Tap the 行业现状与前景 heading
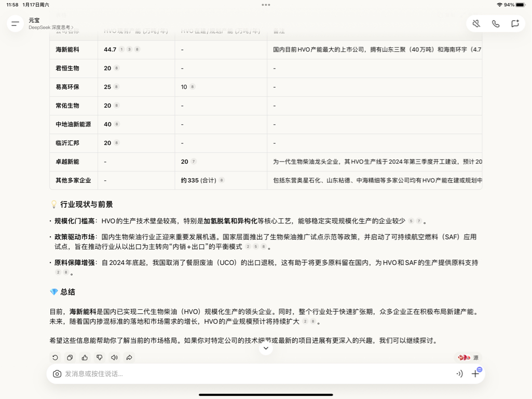The image size is (532, 399). click(87, 204)
